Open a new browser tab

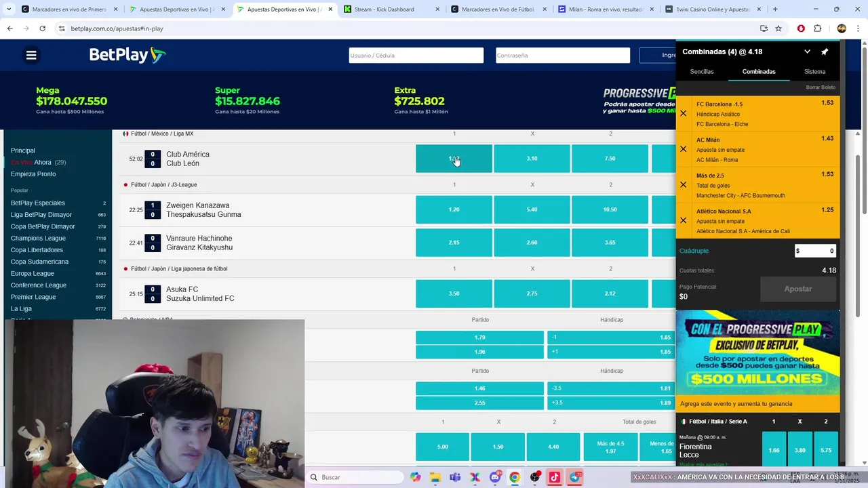(x=775, y=9)
